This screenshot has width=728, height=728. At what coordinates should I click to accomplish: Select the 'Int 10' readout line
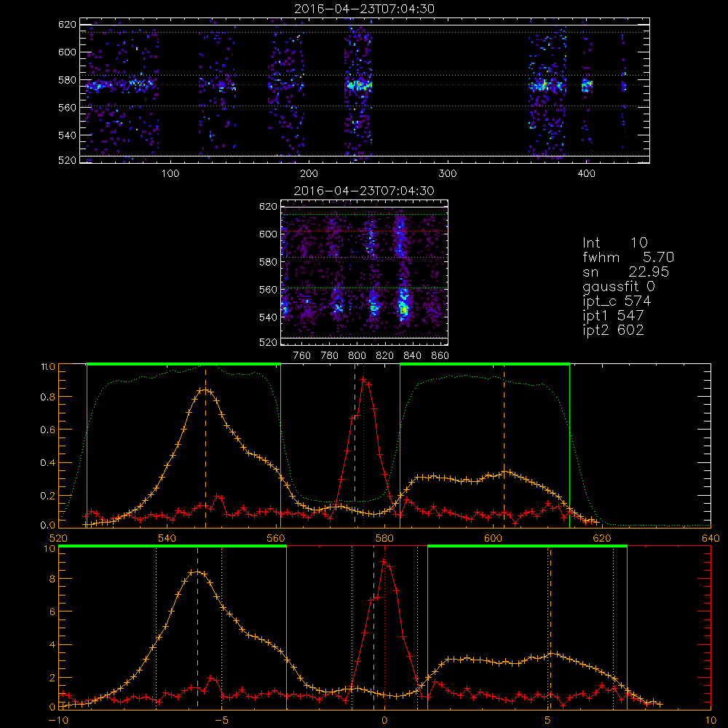point(615,243)
